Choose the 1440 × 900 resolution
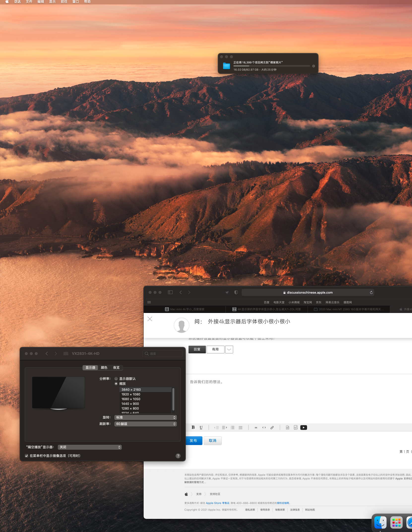The height and width of the screenshot is (532, 412). 145,404
